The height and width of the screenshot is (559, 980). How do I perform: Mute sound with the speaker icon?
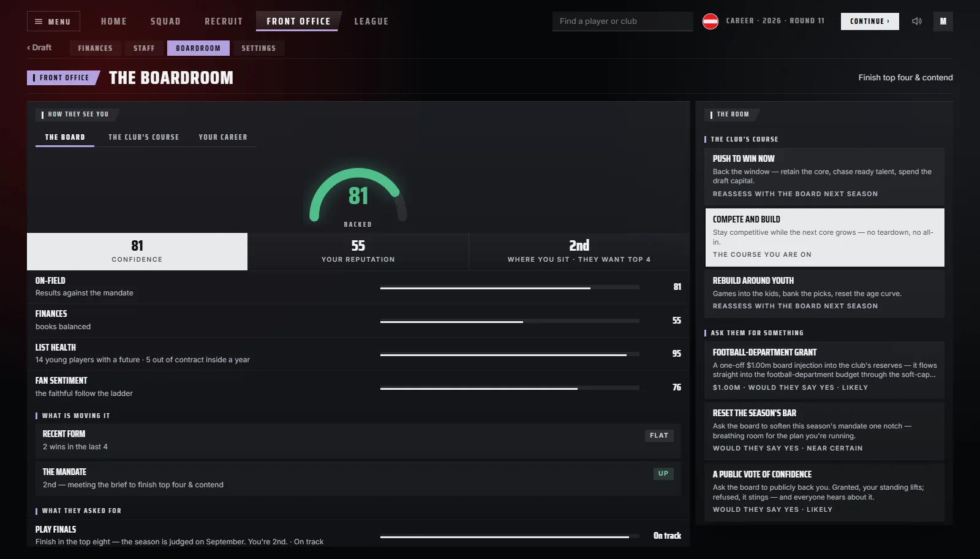point(916,21)
